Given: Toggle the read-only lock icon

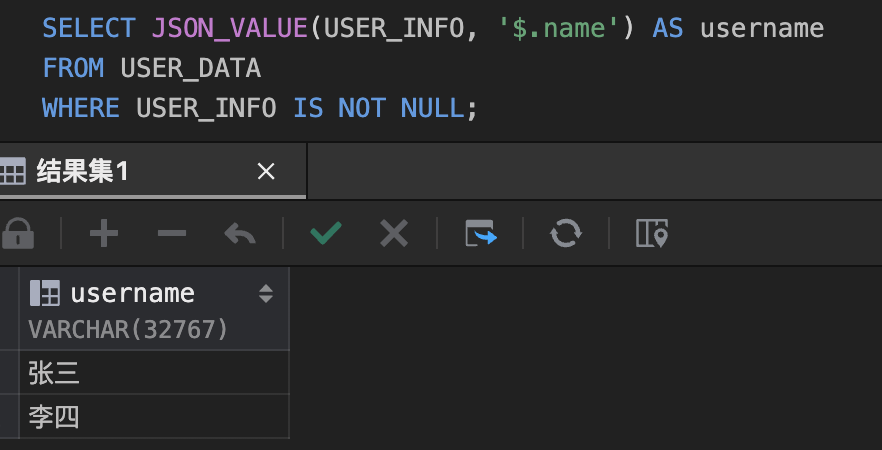Looking at the screenshot, I should tap(17, 234).
